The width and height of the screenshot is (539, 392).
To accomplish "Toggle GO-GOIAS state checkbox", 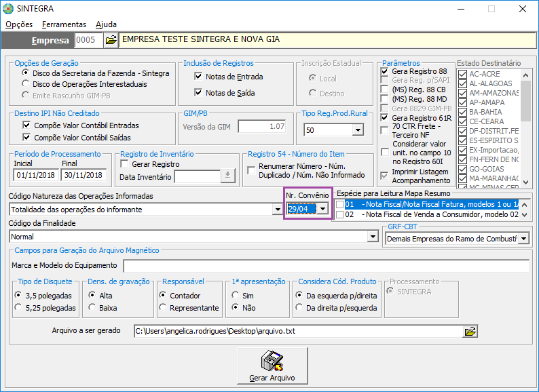I will point(463,169).
